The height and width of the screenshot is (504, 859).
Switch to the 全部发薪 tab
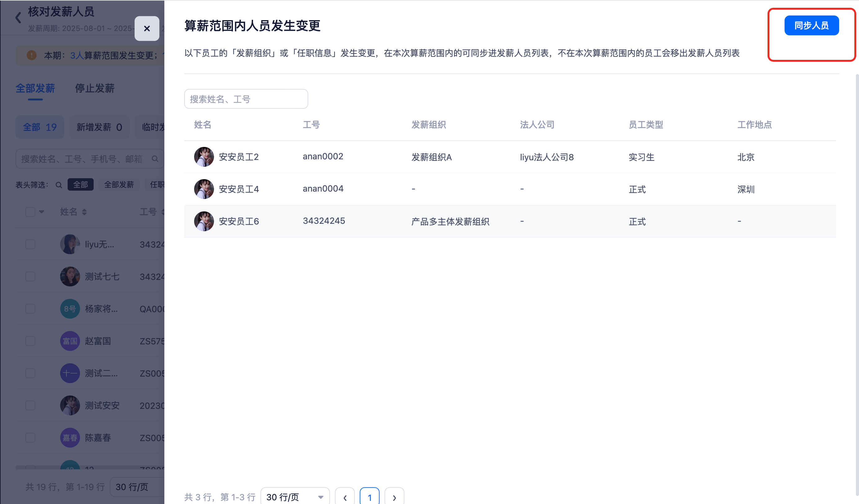point(35,88)
